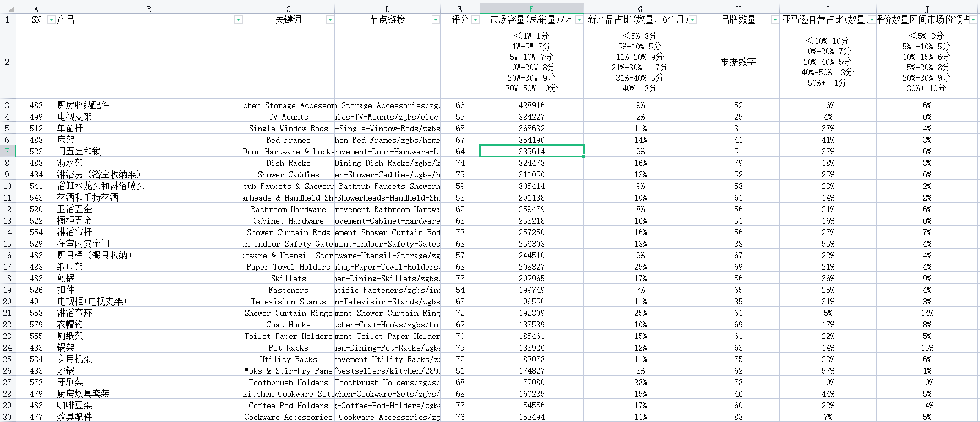Click the select-all corner triangle
Viewport: 980px width, 422px height.
point(12,9)
